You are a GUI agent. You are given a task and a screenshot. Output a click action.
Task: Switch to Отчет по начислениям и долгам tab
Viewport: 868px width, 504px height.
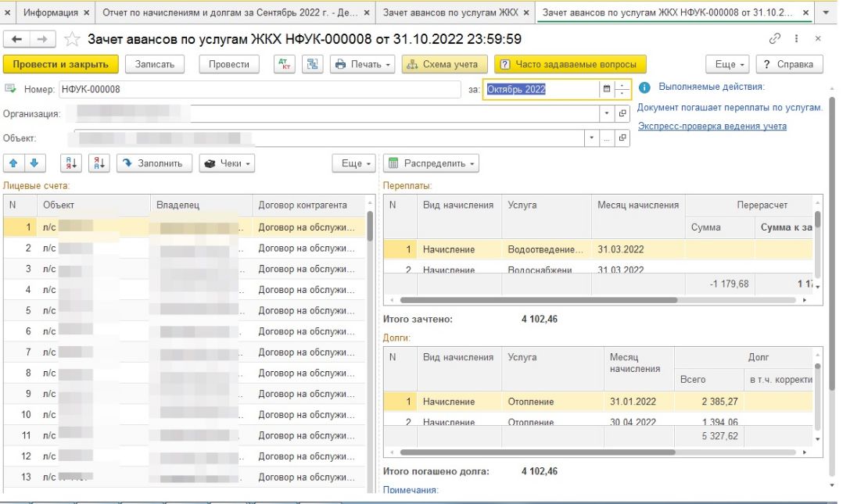click(235, 13)
